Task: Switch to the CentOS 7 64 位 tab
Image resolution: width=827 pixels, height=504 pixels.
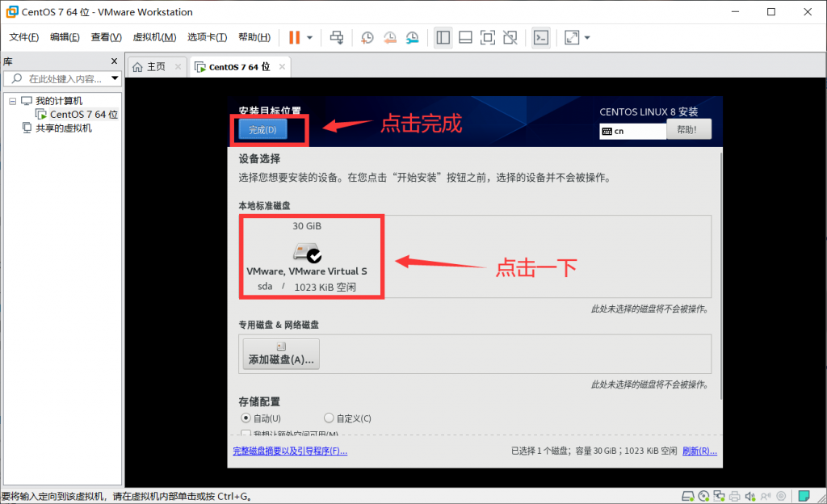Action: point(239,67)
